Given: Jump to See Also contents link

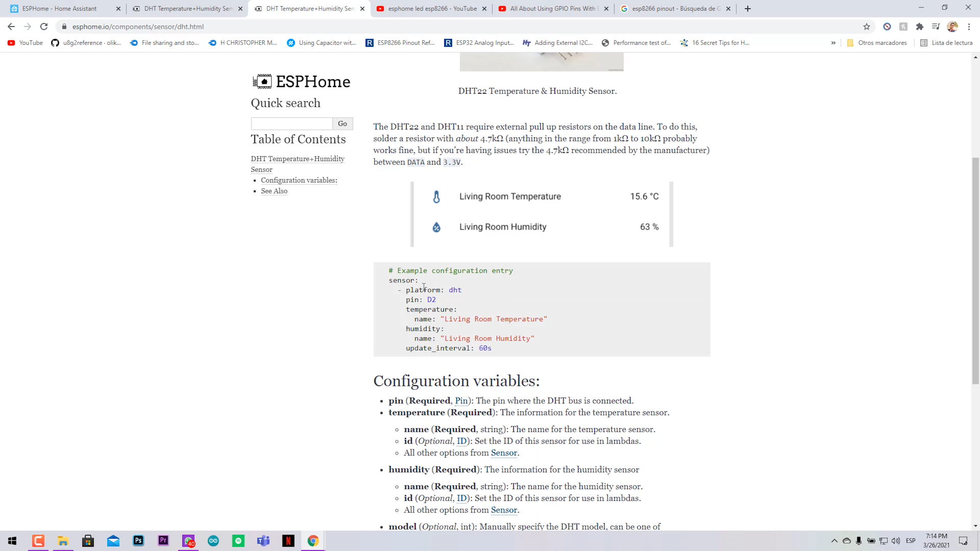Looking at the screenshot, I should (274, 191).
